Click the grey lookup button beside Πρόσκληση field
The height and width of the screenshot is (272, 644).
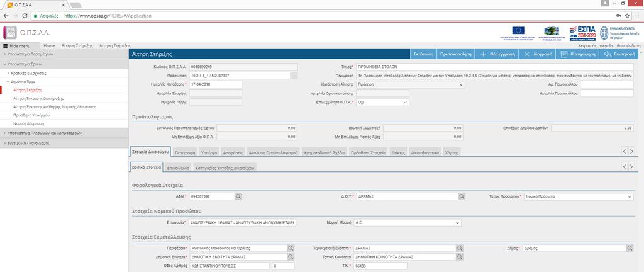294,76
